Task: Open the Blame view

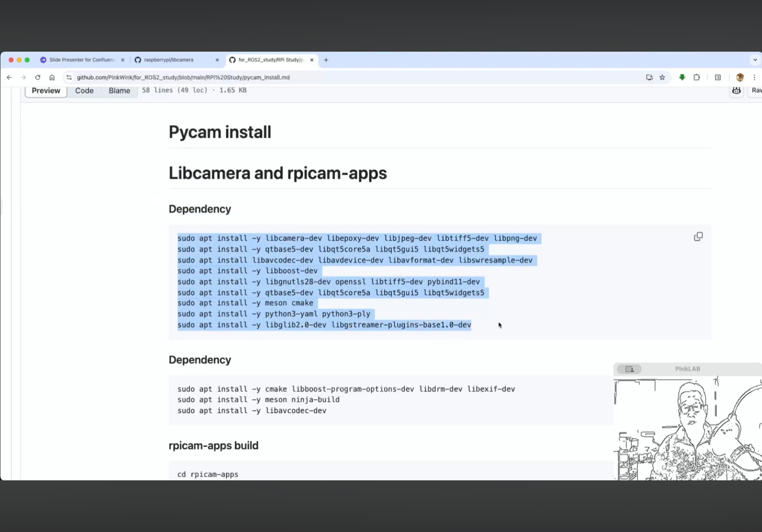Action: click(119, 91)
